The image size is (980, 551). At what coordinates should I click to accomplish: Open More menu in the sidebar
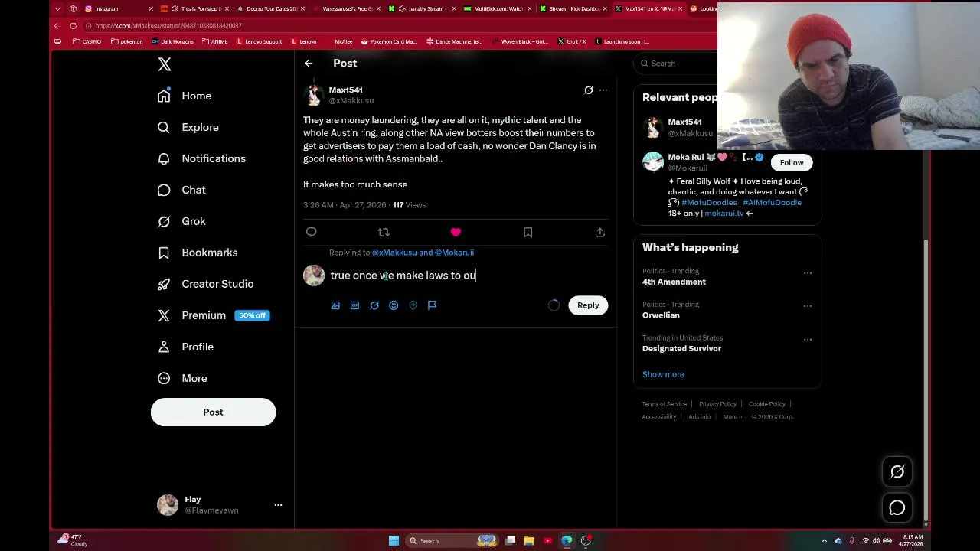pos(182,378)
